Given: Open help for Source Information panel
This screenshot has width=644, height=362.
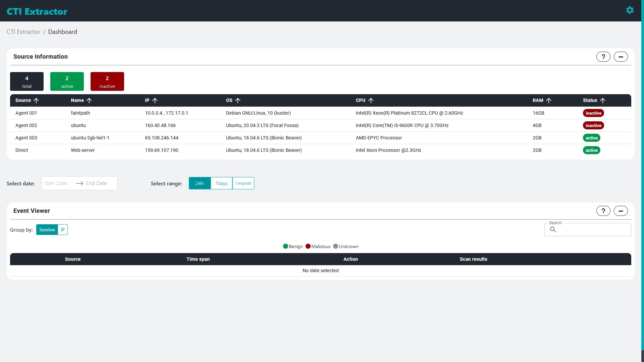Looking at the screenshot, I should (603, 56).
